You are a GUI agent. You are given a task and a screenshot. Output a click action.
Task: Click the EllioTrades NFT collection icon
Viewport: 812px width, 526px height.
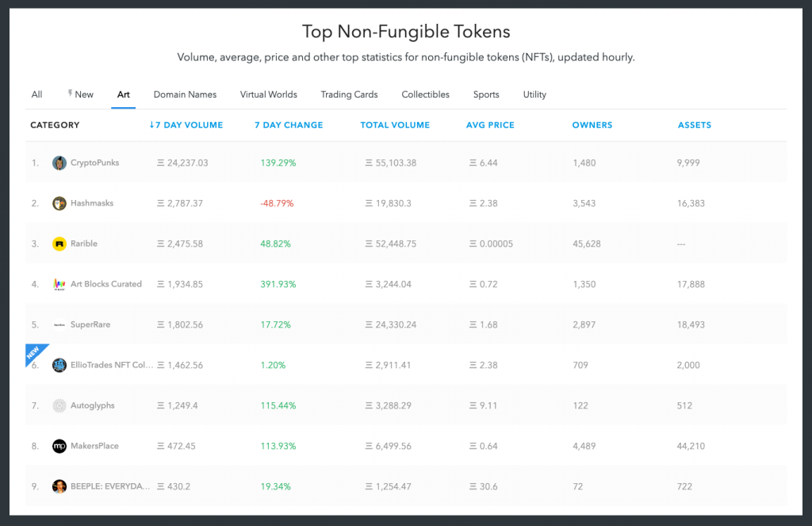(59, 365)
